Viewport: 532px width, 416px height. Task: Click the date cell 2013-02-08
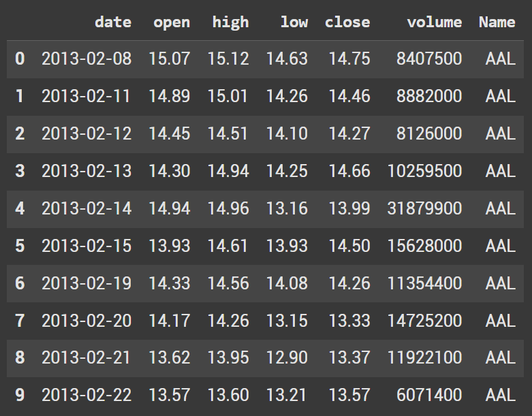87,59
